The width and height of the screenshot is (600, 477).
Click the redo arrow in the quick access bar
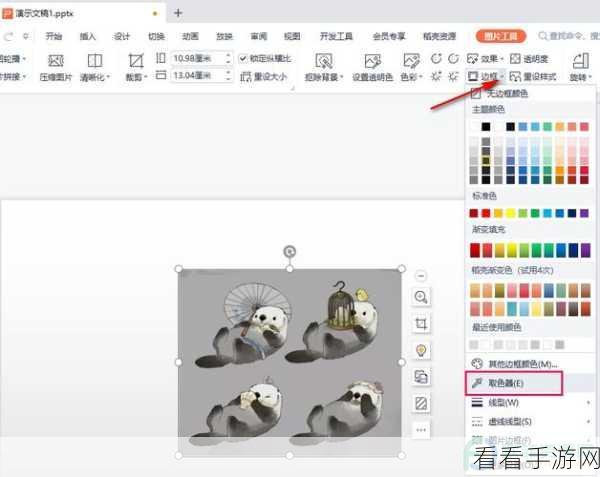point(8,36)
